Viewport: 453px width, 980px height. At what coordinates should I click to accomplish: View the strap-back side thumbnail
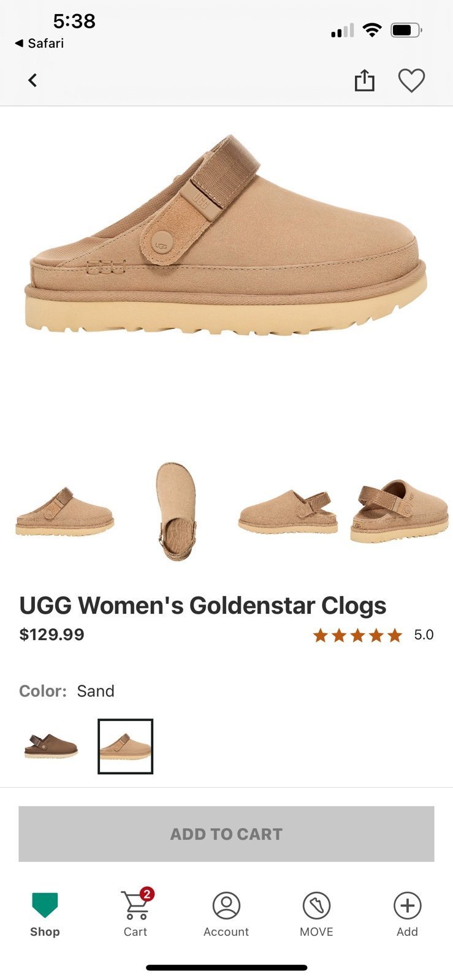(x=288, y=512)
